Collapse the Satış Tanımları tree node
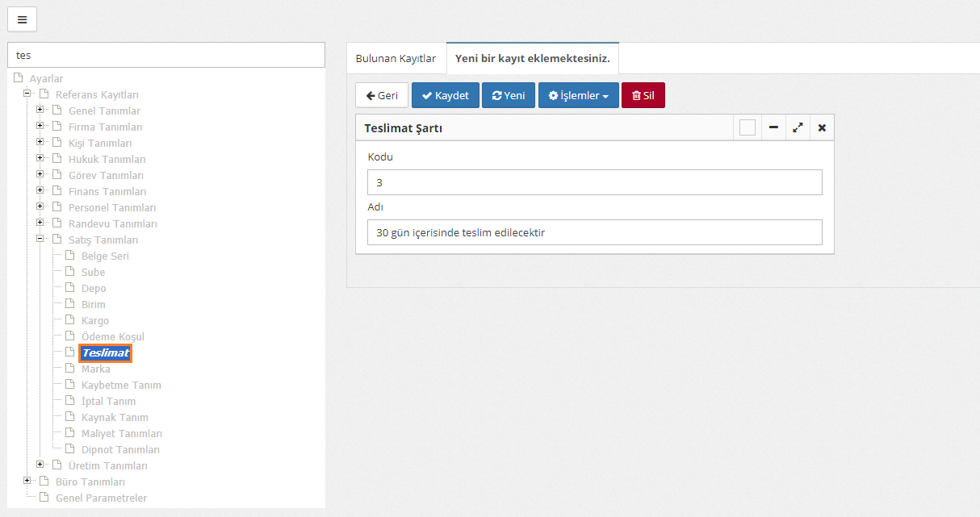This screenshot has height=517, width=980. (x=40, y=240)
